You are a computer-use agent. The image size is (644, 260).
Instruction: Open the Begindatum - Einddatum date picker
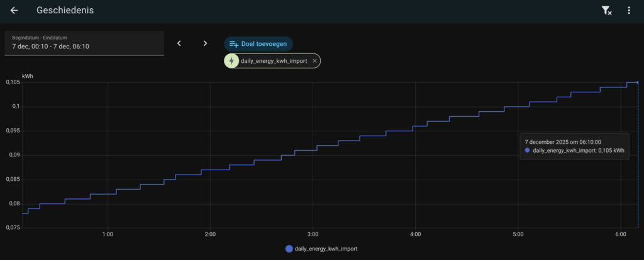tap(84, 43)
